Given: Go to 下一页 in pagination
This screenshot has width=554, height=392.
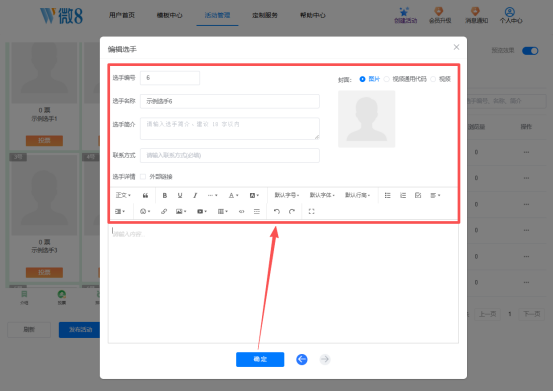Looking at the screenshot, I should [x=531, y=314].
